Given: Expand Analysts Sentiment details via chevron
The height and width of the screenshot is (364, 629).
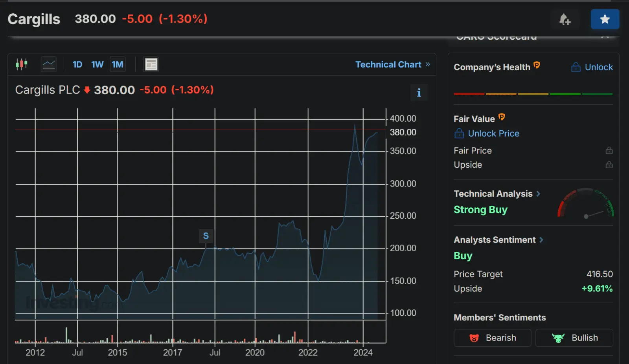Looking at the screenshot, I should point(542,240).
